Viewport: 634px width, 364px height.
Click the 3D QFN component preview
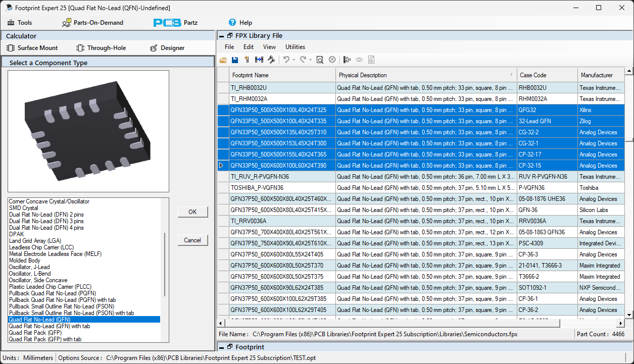pos(88,131)
